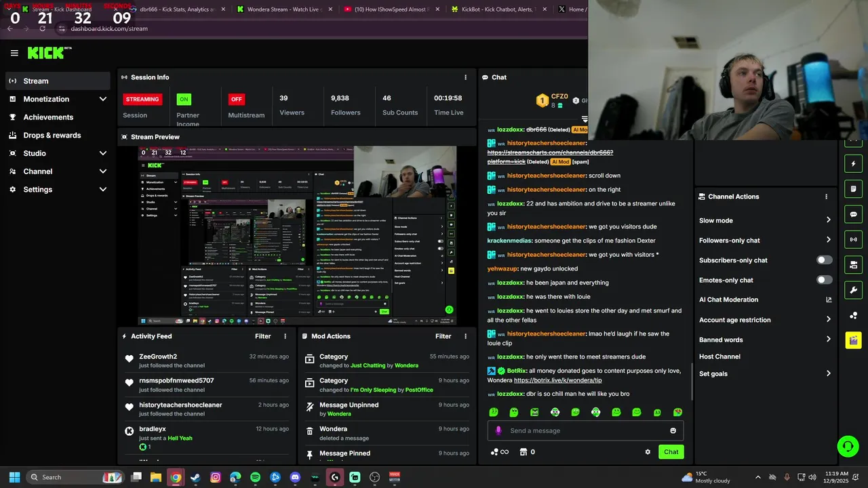Viewport: 868px width, 488px height.
Task: Click Host Channel action
Action: click(719, 357)
